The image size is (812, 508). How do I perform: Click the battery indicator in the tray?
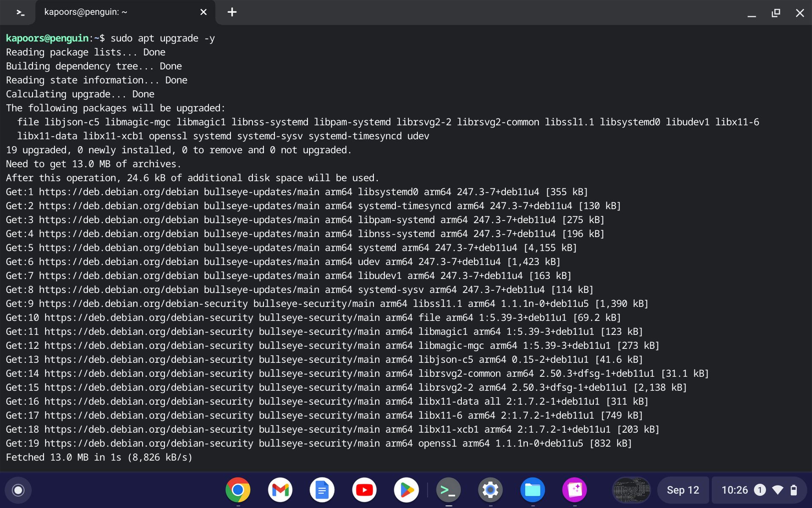click(795, 490)
